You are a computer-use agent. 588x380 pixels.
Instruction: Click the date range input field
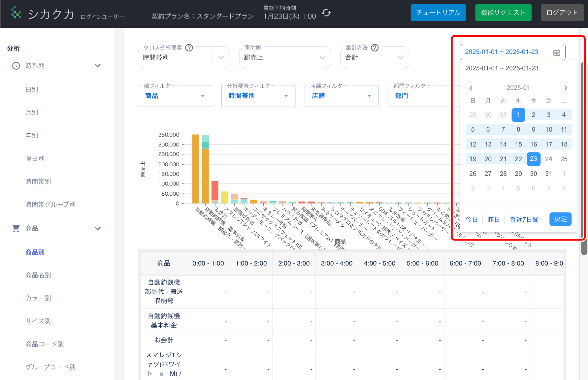(512, 52)
